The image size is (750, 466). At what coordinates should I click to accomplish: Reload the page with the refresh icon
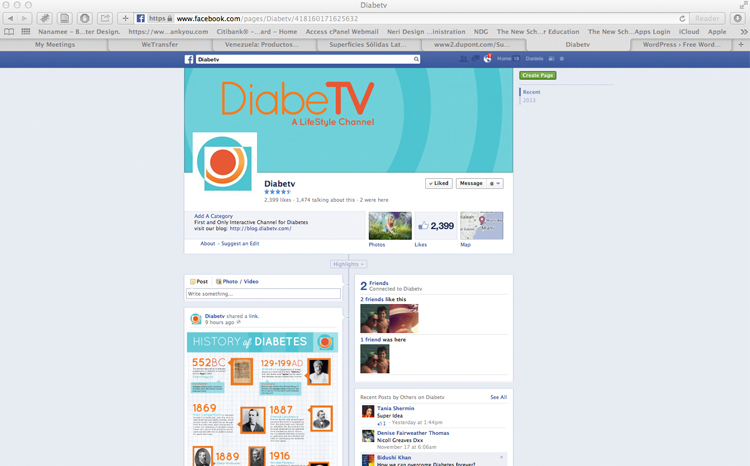[x=682, y=19]
